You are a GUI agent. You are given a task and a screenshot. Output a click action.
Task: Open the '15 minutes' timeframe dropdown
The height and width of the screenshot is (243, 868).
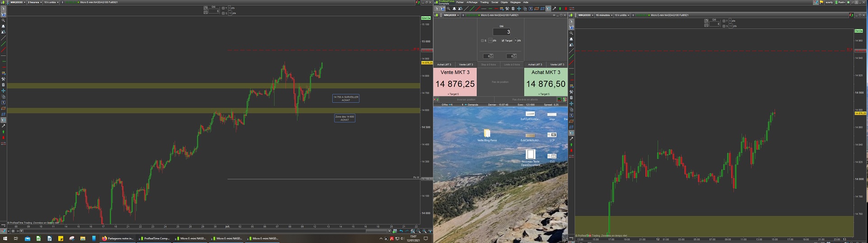(x=603, y=15)
